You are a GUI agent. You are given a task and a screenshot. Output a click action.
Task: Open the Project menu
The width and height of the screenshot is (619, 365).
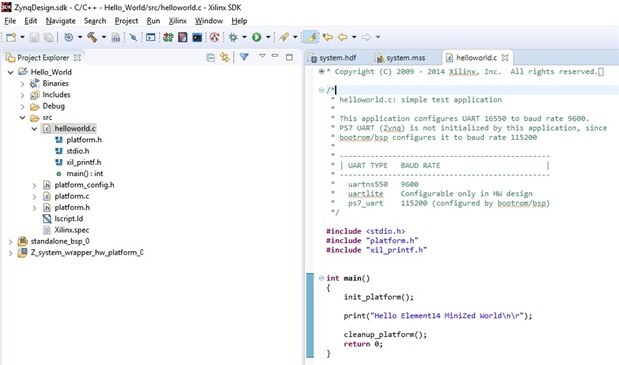[x=126, y=21]
